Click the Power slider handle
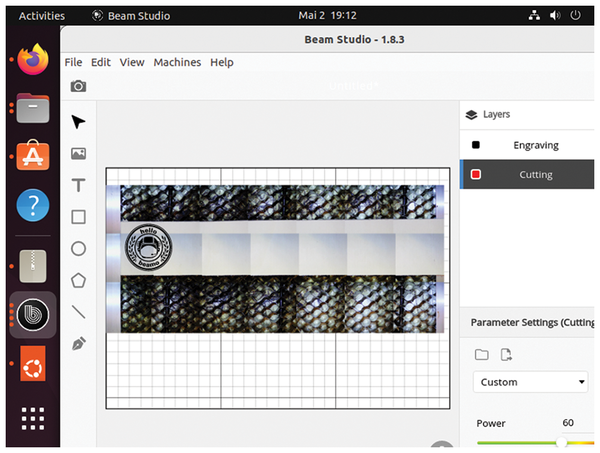600x453 pixels. click(561, 443)
